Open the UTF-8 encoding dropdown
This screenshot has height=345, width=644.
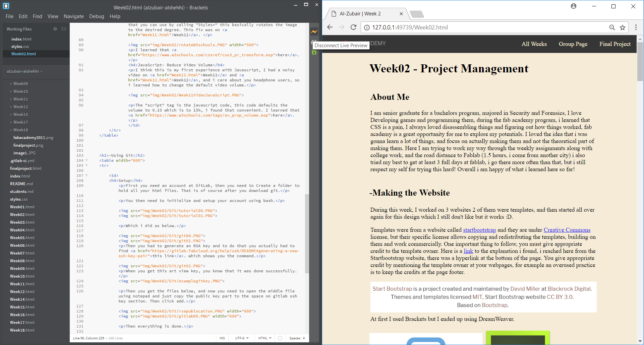[x=242, y=338]
